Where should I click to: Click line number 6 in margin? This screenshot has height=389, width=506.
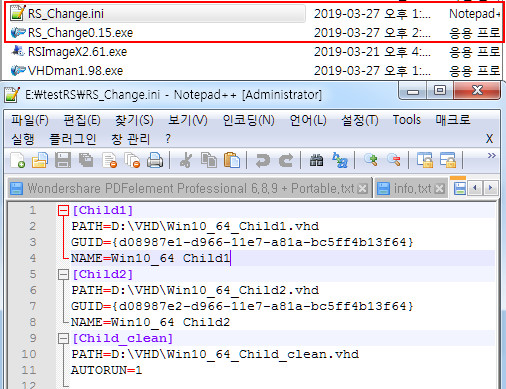click(32, 290)
